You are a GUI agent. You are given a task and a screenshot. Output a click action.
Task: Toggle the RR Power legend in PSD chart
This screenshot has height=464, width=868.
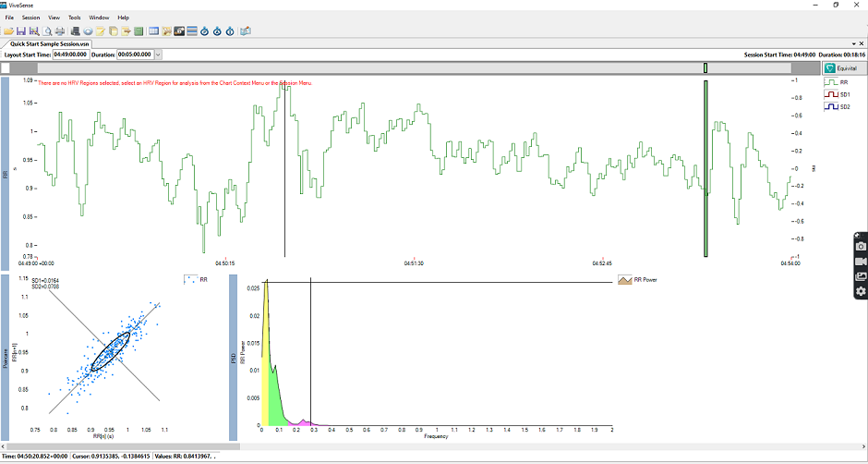point(637,280)
